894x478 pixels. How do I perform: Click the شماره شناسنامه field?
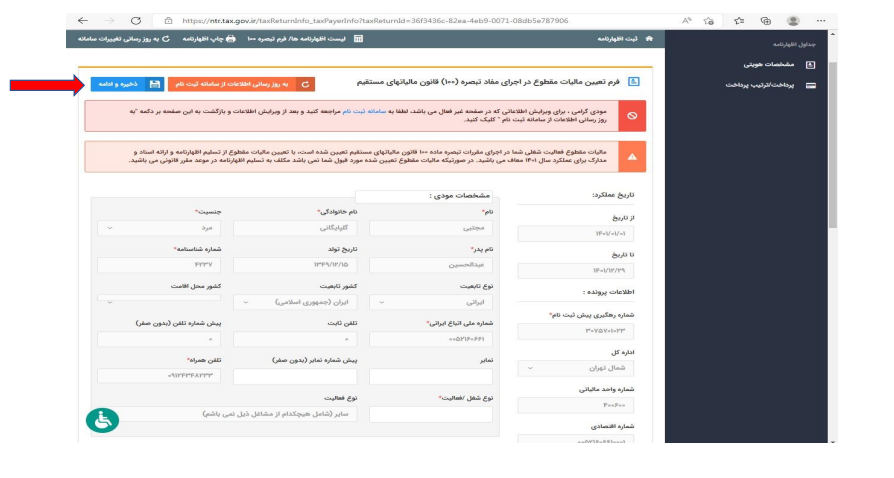tap(159, 265)
